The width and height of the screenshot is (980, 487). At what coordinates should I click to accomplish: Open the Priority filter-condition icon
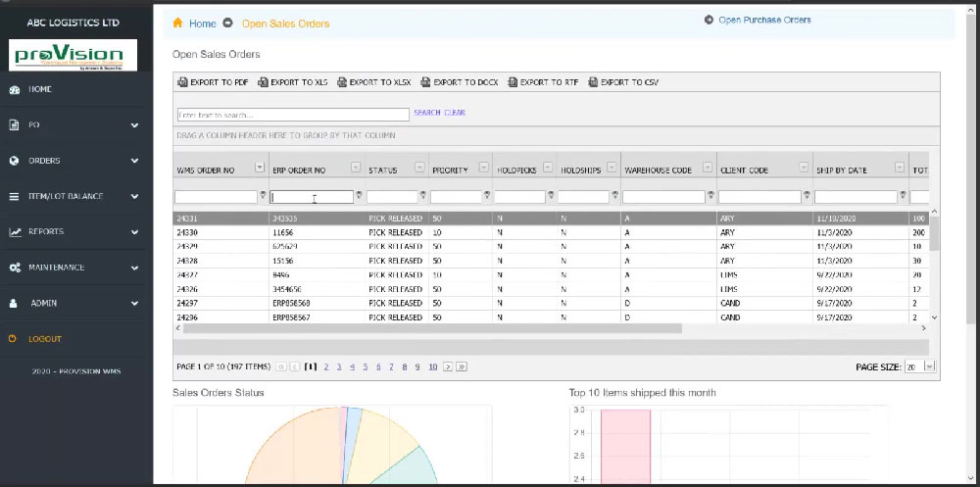click(487, 195)
